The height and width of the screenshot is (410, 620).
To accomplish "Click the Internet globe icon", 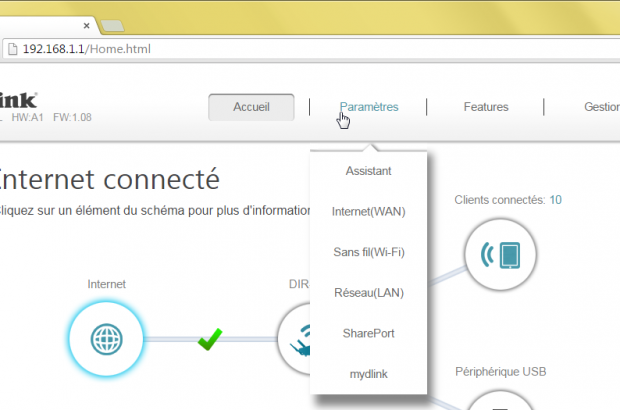I will pos(105,339).
